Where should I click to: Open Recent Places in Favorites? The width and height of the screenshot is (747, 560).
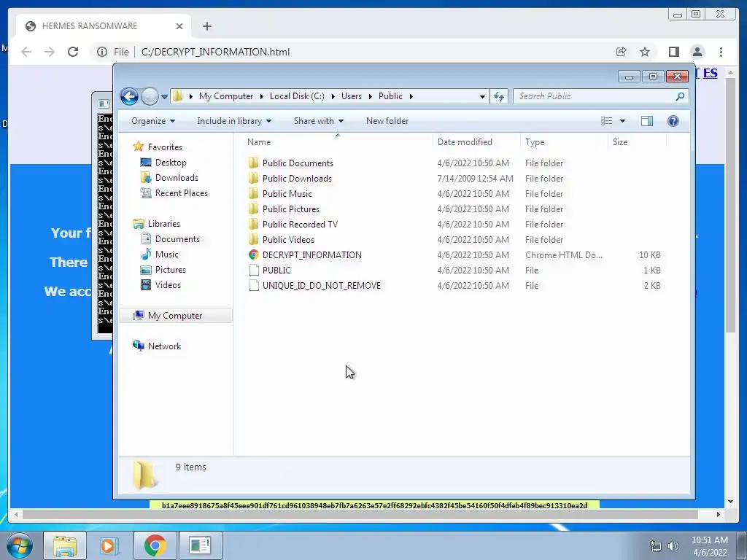[x=181, y=192]
